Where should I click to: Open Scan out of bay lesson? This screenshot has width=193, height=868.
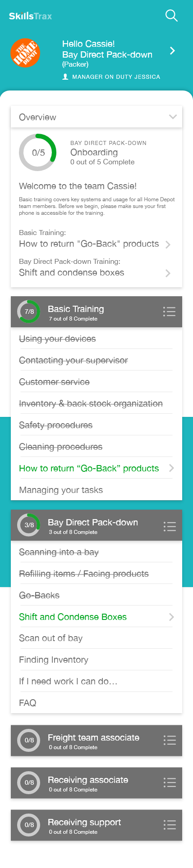51,638
